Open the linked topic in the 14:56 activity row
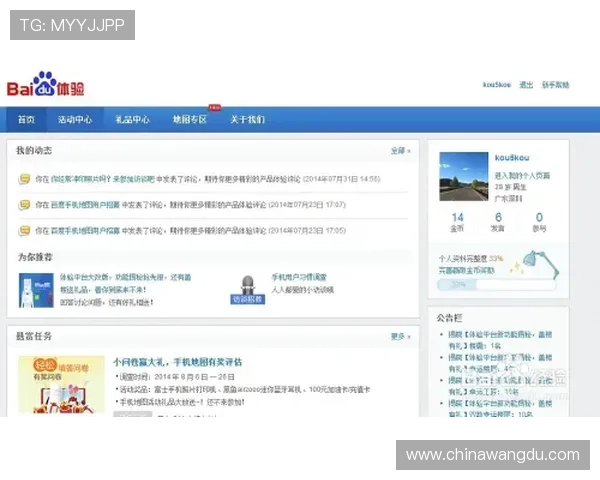The width and height of the screenshot is (600, 480). [103, 179]
